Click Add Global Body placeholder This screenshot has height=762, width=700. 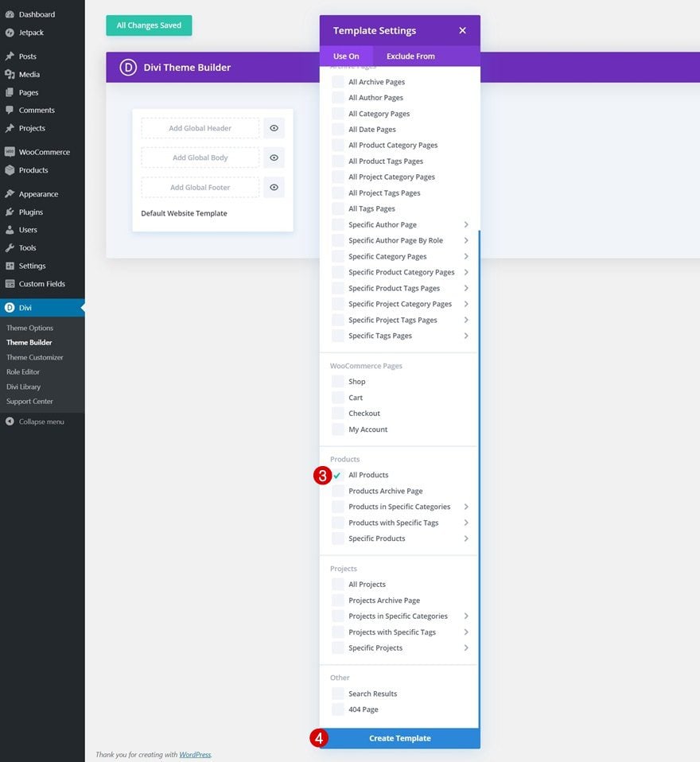pyautogui.click(x=200, y=158)
